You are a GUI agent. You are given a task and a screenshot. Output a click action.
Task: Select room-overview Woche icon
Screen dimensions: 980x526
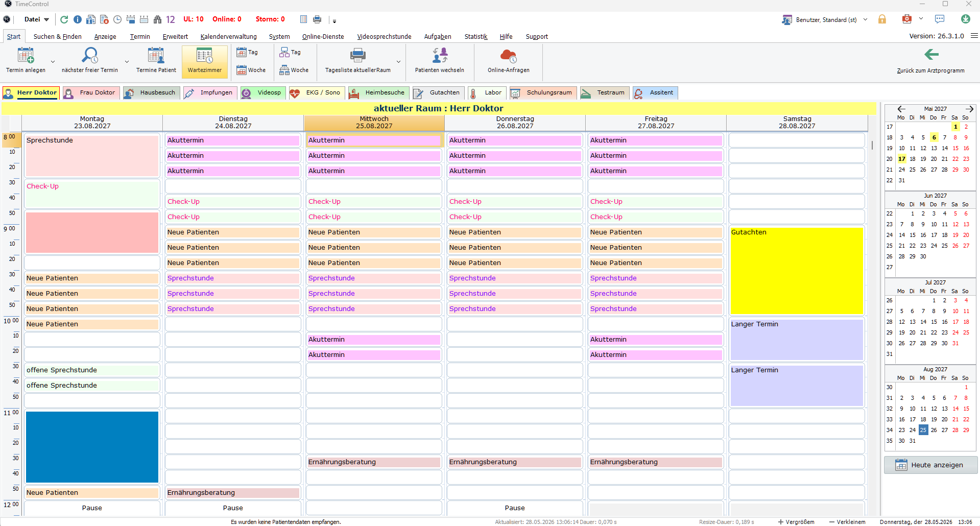[x=284, y=70]
